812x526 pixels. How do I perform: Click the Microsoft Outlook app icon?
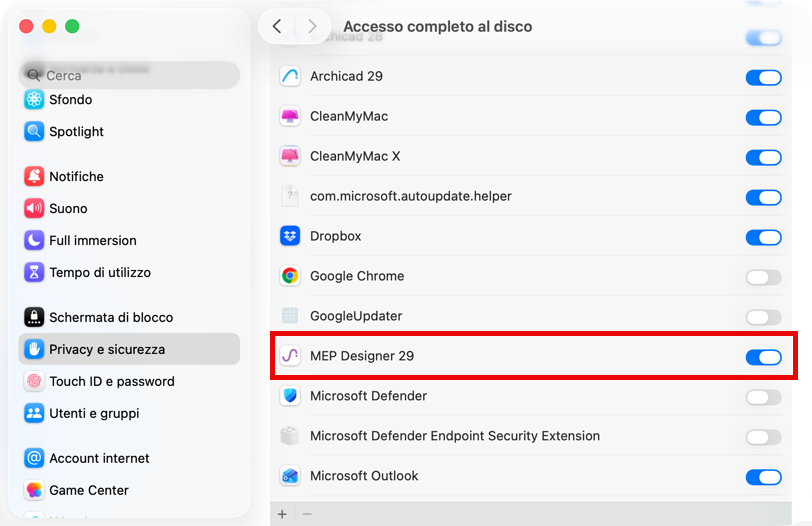pos(290,476)
